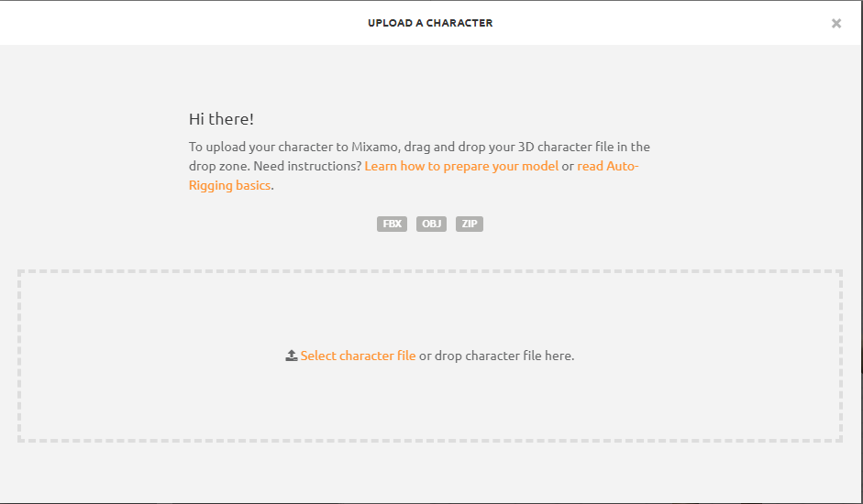The height and width of the screenshot is (504, 863).
Task: Click the 'Select character file' link
Action: coord(358,356)
